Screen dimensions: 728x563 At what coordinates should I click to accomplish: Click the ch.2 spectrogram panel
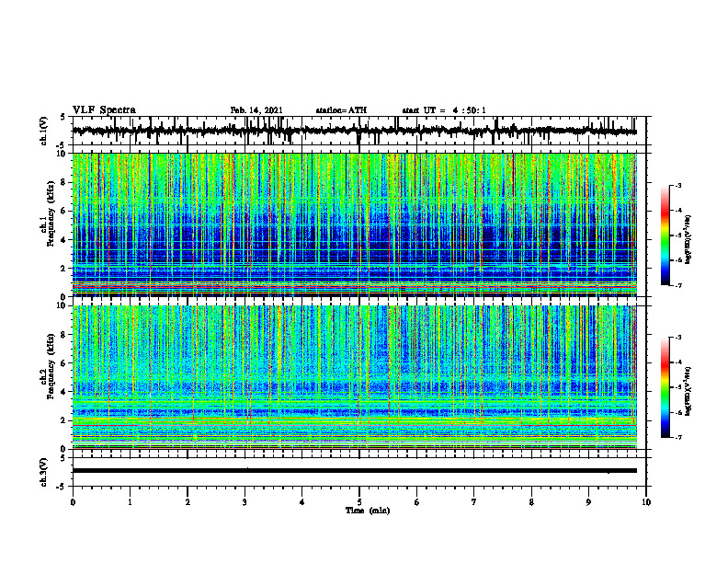pos(355,377)
